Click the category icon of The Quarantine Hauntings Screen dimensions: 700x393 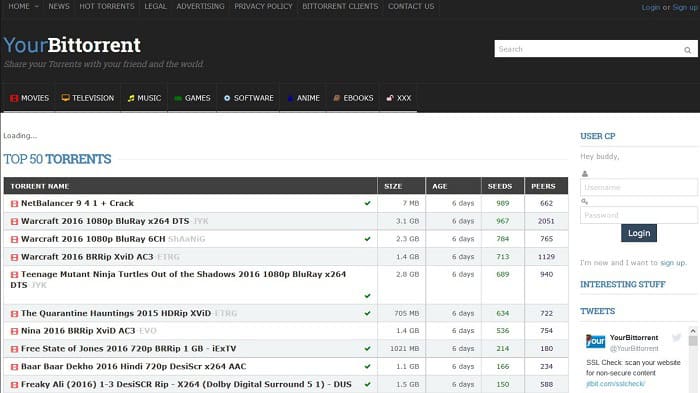(14, 314)
